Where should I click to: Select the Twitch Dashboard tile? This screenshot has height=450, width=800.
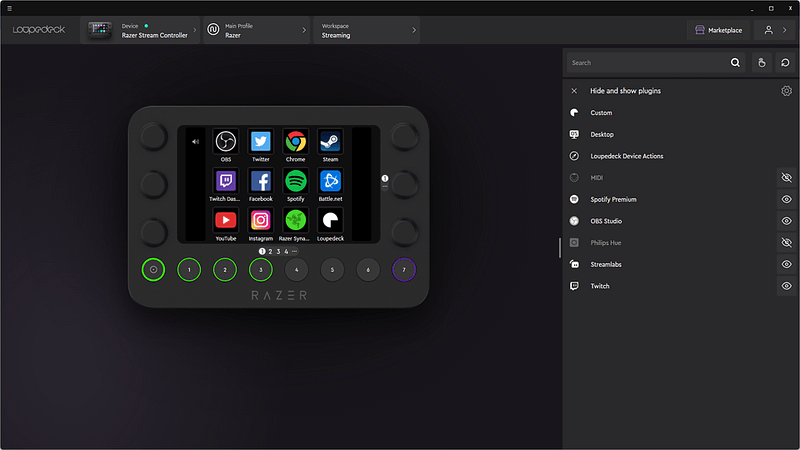click(x=226, y=181)
